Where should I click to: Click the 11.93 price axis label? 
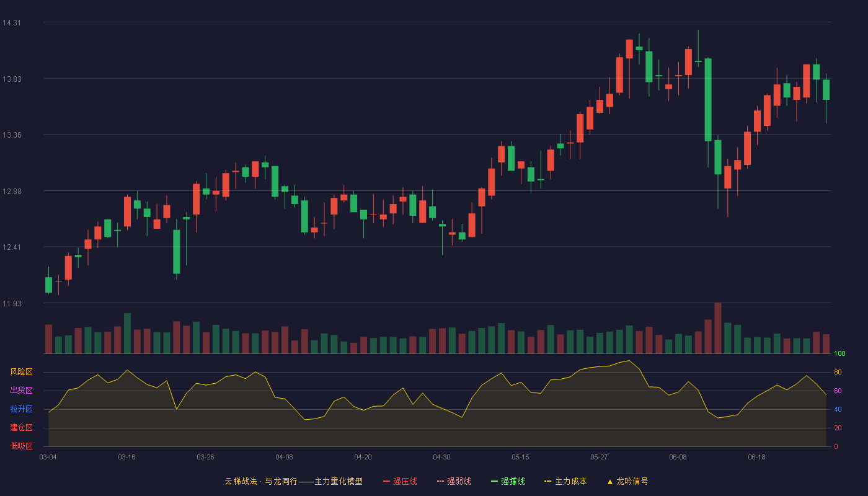click(11, 303)
